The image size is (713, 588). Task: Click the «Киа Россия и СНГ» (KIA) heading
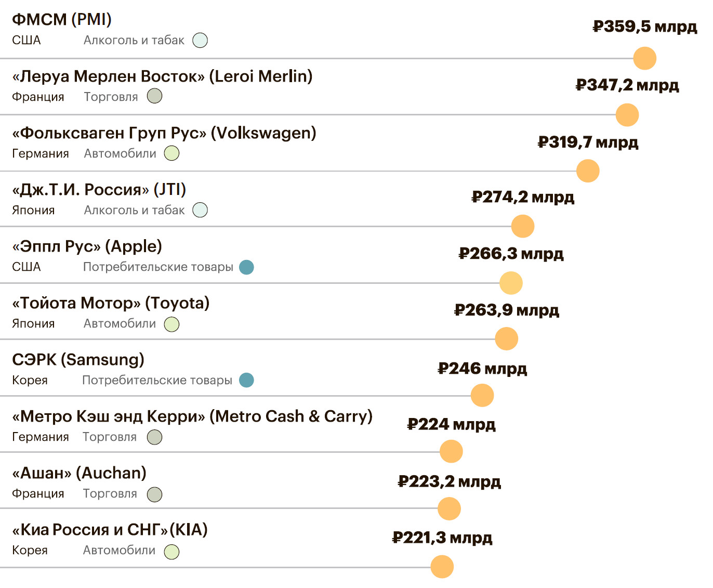pyautogui.click(x=110, y=530)
